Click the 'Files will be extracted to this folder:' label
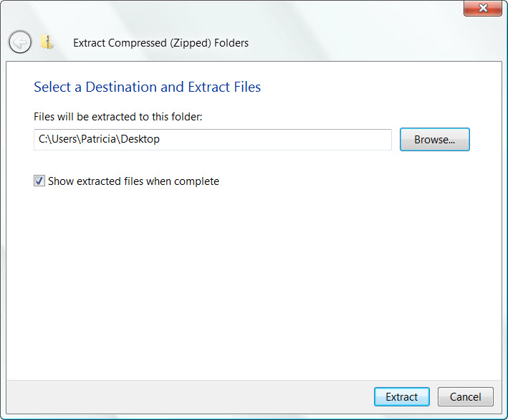 118,117
